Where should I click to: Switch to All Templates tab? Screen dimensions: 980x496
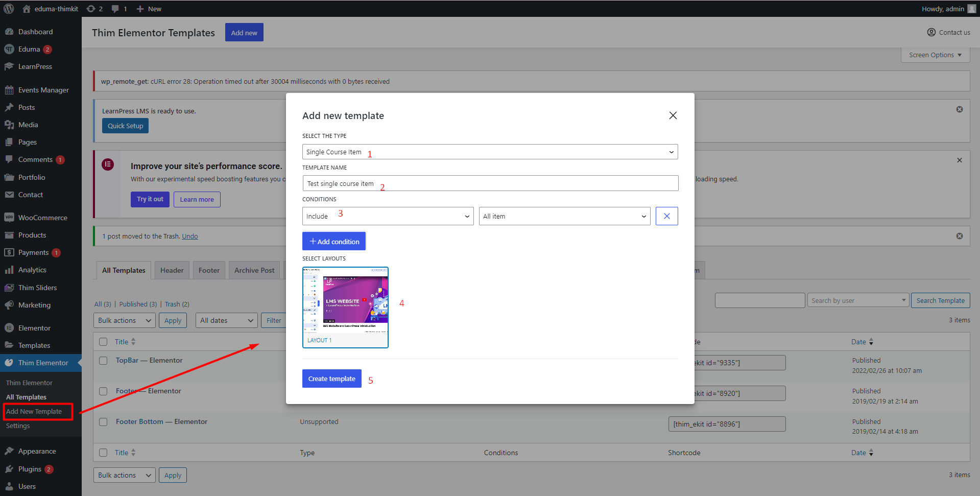[x=124, y=270]
